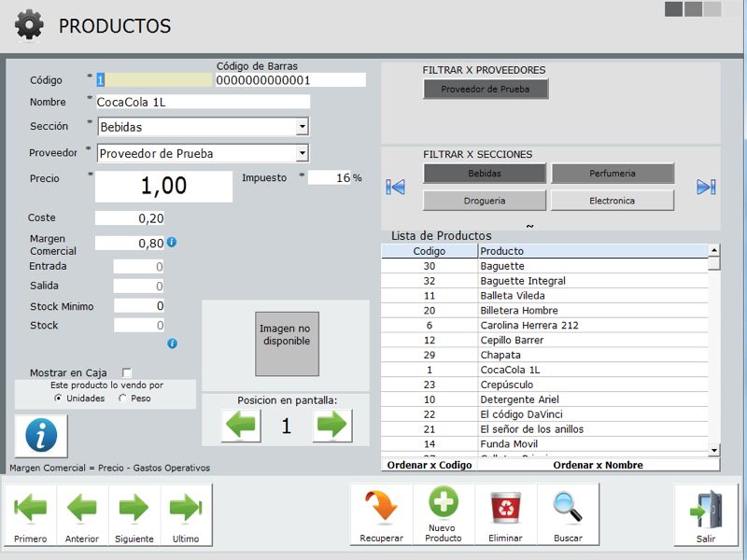Select the Peso radio button
747x560 pixels.
tap(123, 399)
